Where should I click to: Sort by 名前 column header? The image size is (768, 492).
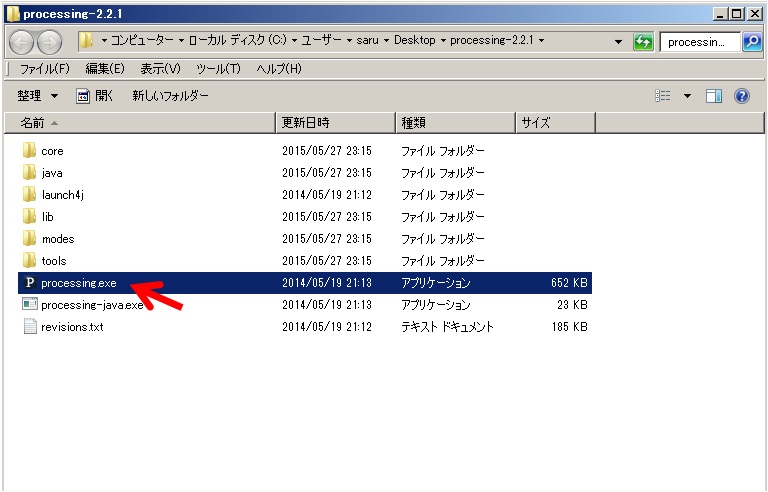pos(140,123)
